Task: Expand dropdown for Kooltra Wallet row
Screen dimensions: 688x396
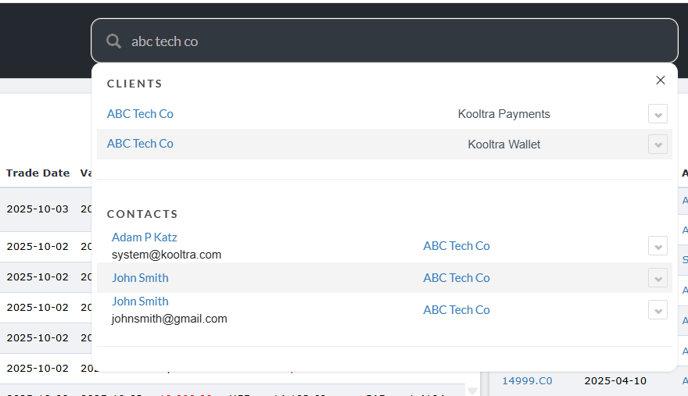Action: point(658,144)
